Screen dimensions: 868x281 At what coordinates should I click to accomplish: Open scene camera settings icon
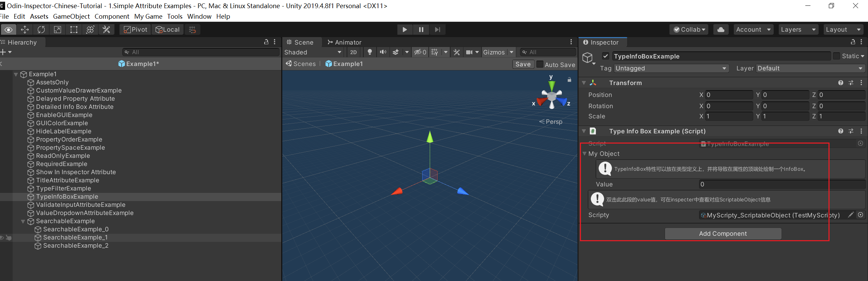[x=469, y=52]
